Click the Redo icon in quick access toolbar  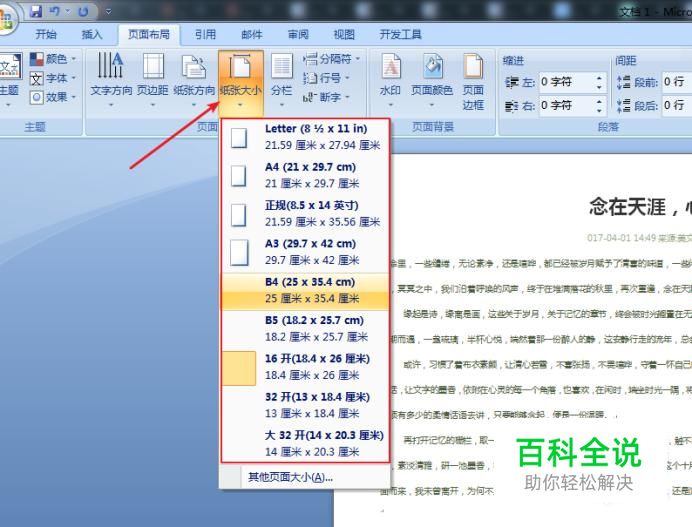[83, 11]
